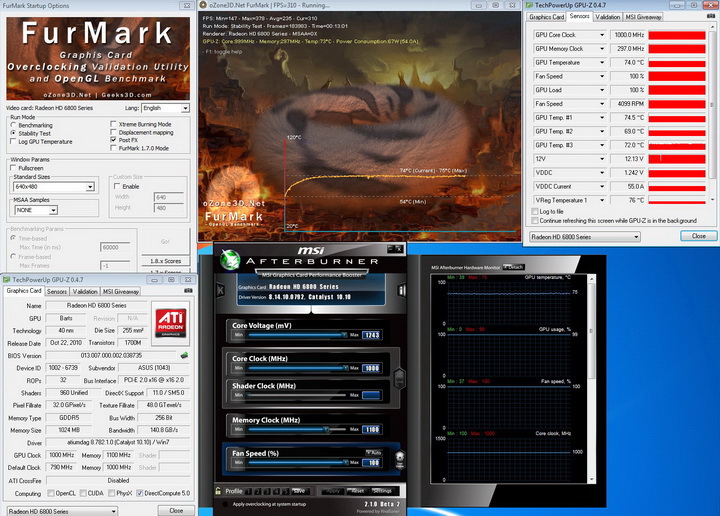
Task: Click the Fan Speed slider handle
Action: coord(345,462)
